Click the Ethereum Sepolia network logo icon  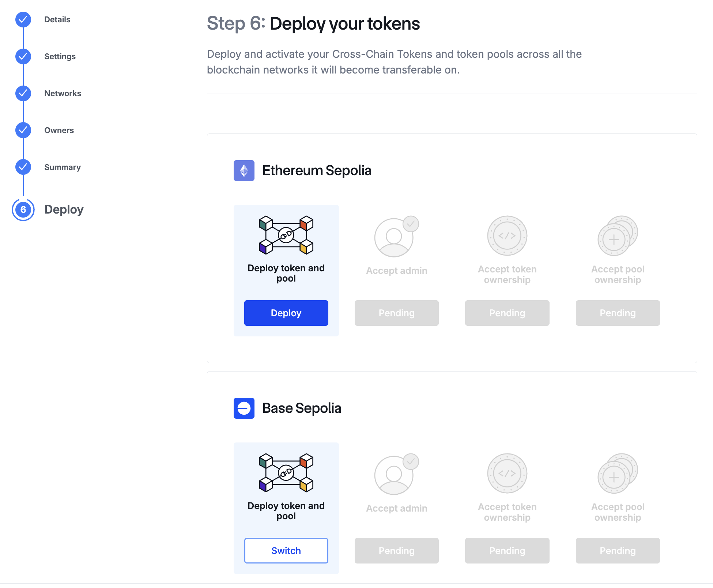tap(244, 170)
